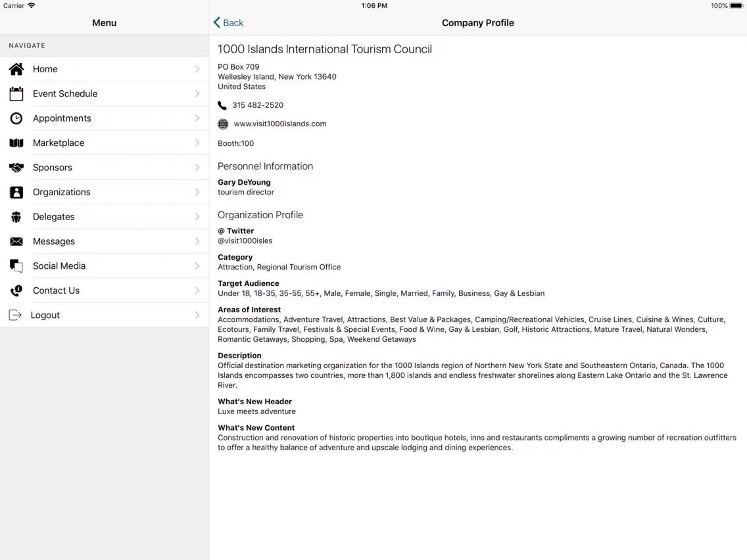
Task: Open the Contact Us label
Action: [x=56, y=291]
